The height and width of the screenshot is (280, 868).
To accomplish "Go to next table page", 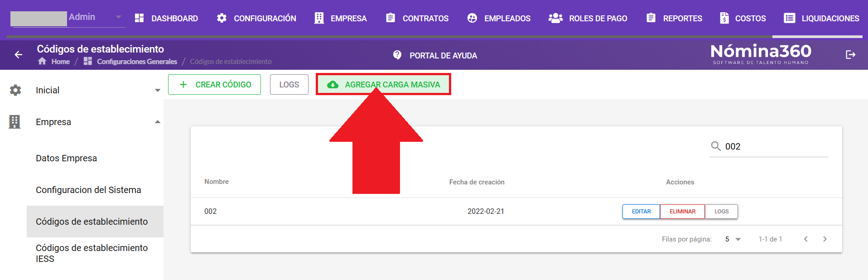I will [x=825, y=239].
